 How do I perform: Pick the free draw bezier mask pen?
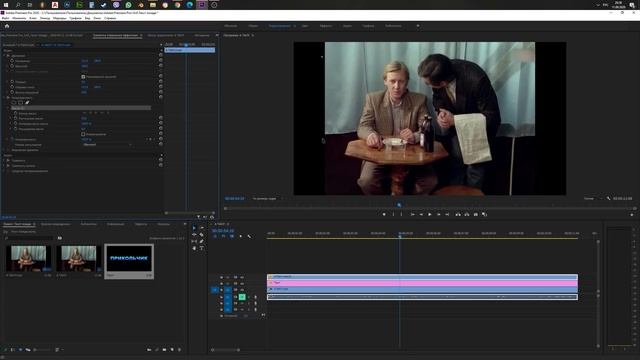[x=27, y=103]
